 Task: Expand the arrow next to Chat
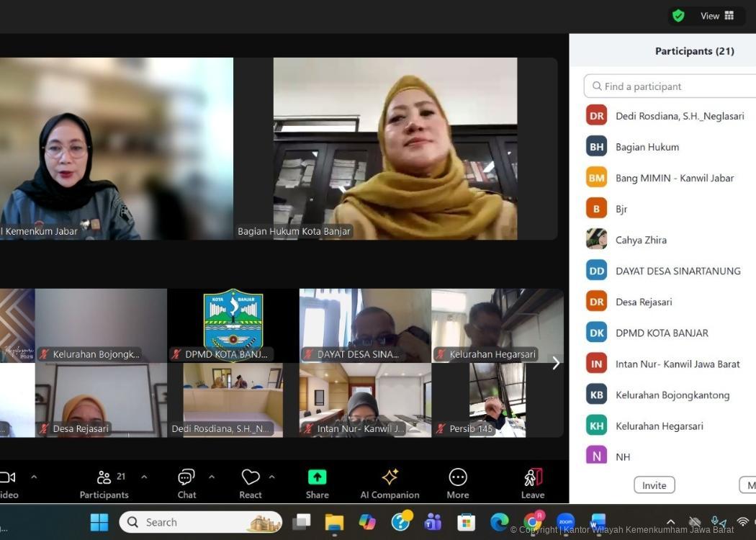tap(212, 477)
